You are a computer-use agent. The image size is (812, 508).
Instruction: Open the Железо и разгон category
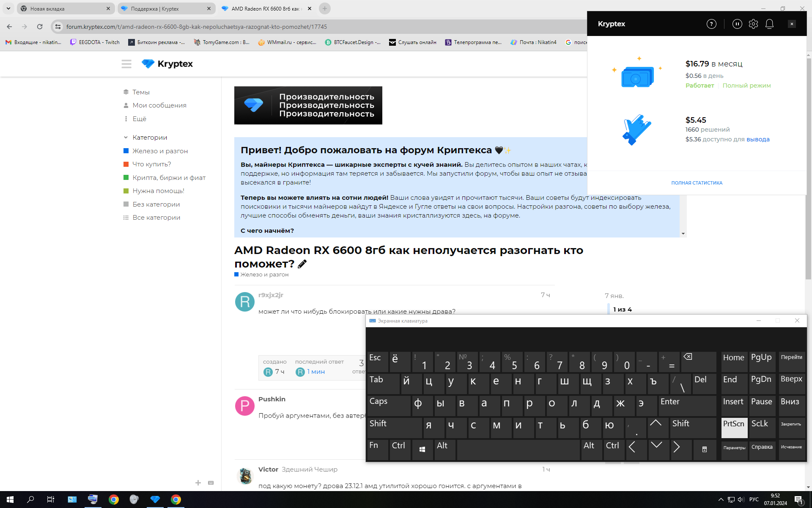tap(160, 151)
